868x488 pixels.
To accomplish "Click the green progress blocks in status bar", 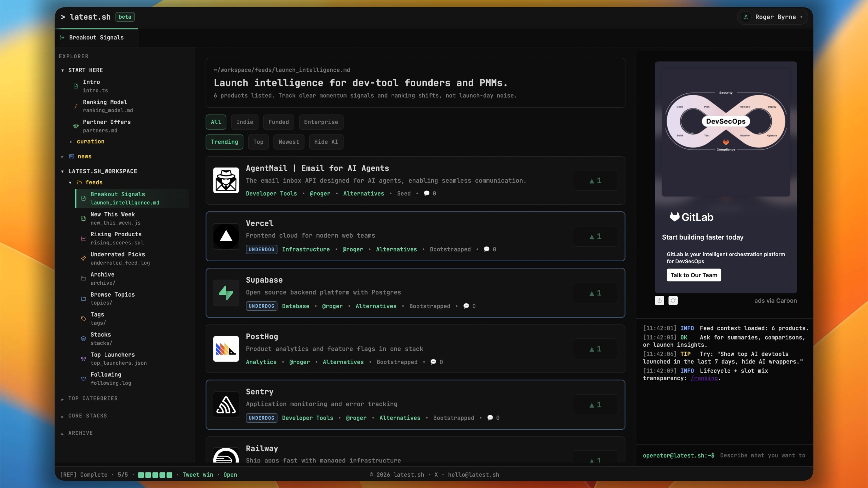I will coord(155,475).
